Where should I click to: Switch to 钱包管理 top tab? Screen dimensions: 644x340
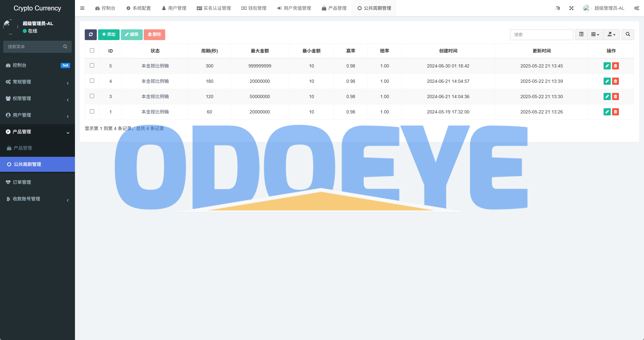pyautogui.click(x=254, y=8)
